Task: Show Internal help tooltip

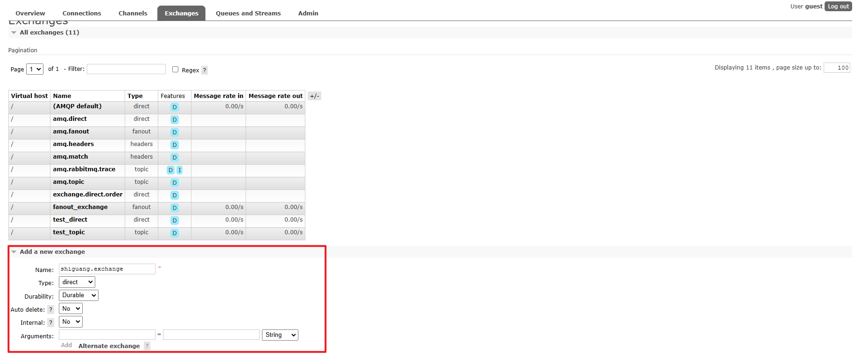Action: coord(50,322)
